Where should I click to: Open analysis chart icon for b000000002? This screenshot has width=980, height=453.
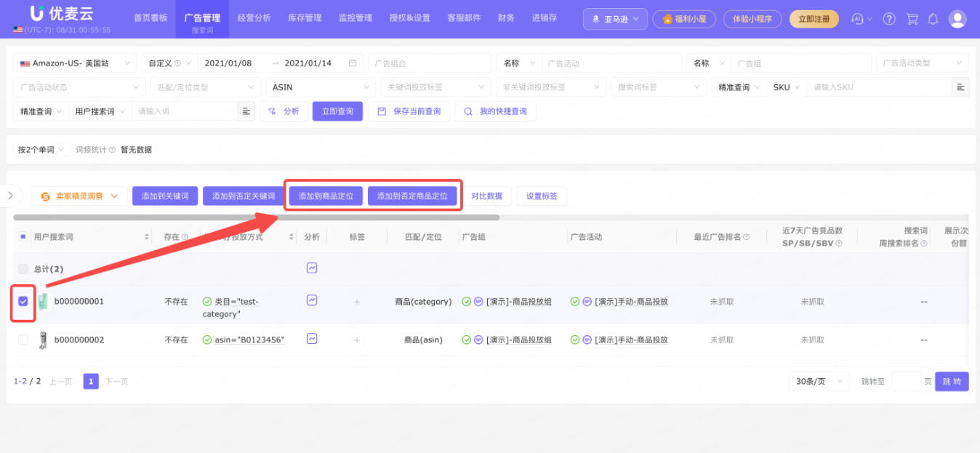click(x=312, y=338)
